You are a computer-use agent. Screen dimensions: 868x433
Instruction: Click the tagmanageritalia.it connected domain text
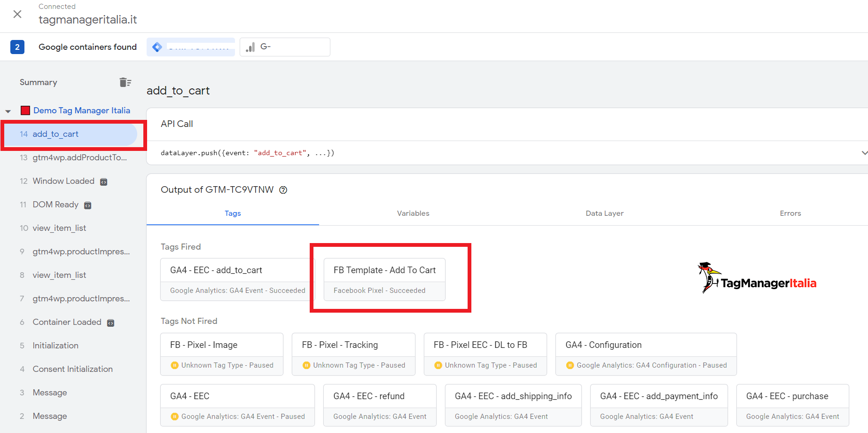click(x=88, y=20)
